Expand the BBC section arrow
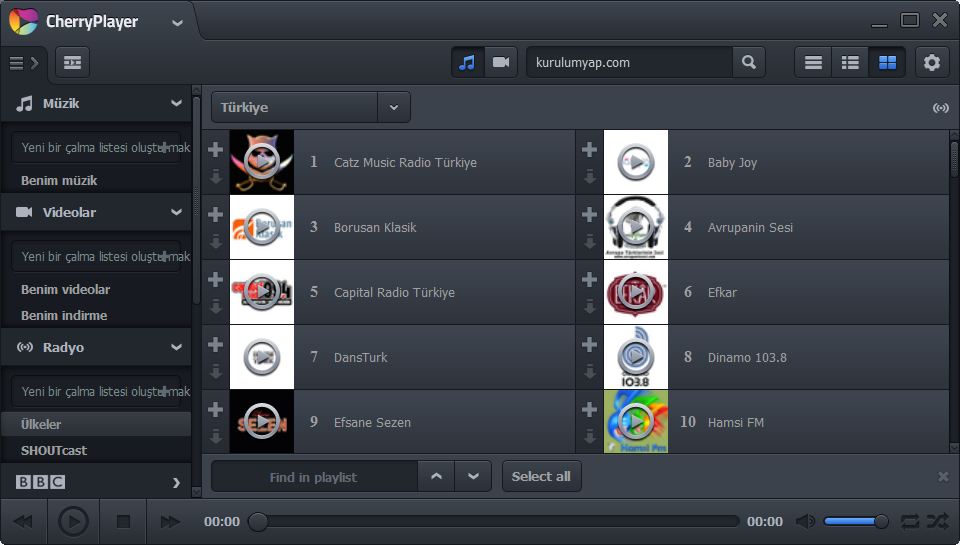 click(176, 483)
